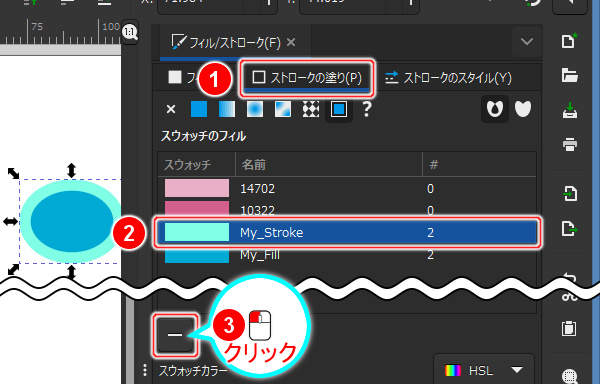The height and width of the screenshot is (384, 600).
Task: Set the even-odd fill rule heart icon
Action: [x=495, y=109]
